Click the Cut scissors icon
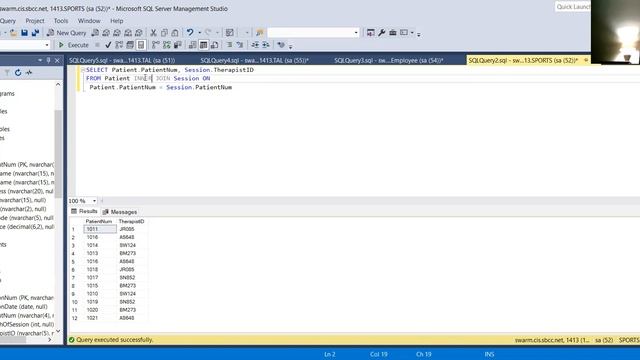This screenshot has height=360, width=640. pos(153,33)
